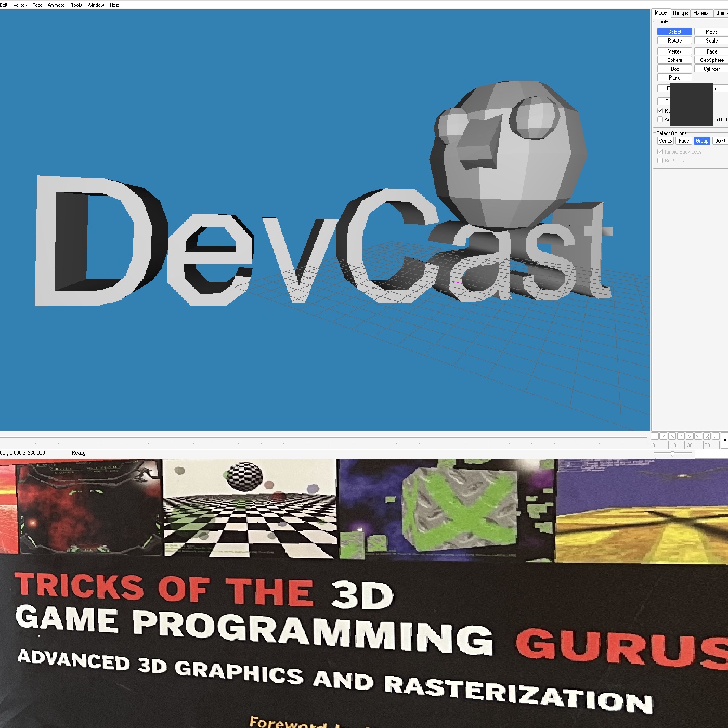Jump to last frame with >| button

click(707, 436)
